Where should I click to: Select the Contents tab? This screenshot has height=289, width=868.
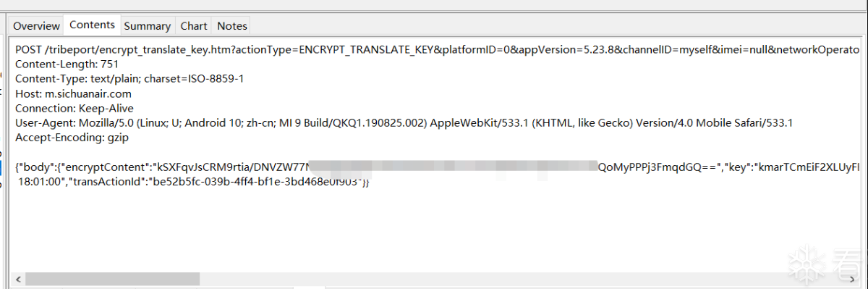point(92,25)
